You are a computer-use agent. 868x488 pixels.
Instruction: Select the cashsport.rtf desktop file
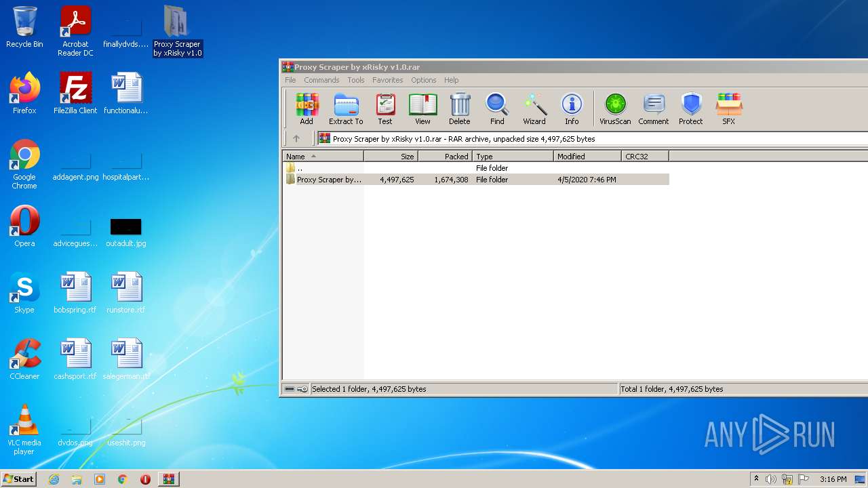coord(75,359)
